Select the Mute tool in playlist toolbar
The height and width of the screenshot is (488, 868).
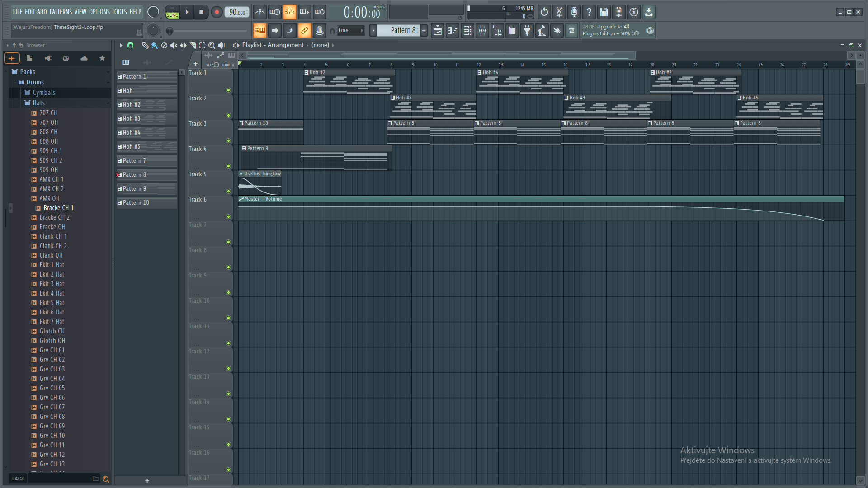pyautogui.click(x=174, y=45)
